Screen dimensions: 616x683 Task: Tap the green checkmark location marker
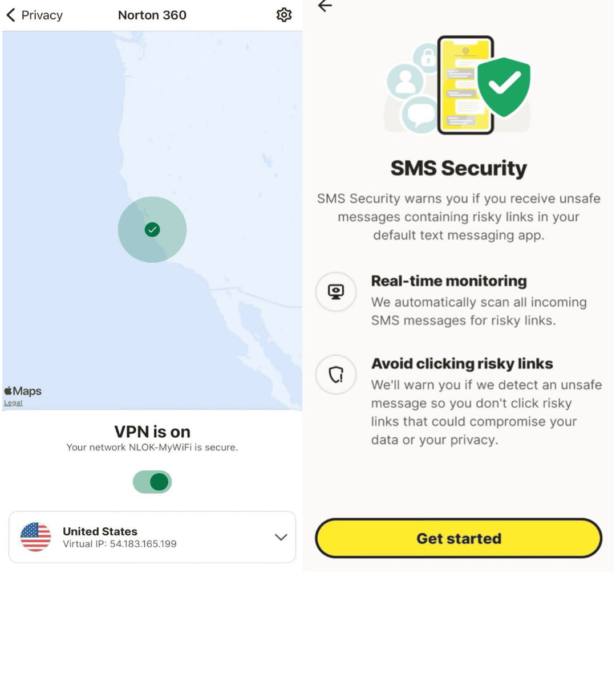coord(152,230)
